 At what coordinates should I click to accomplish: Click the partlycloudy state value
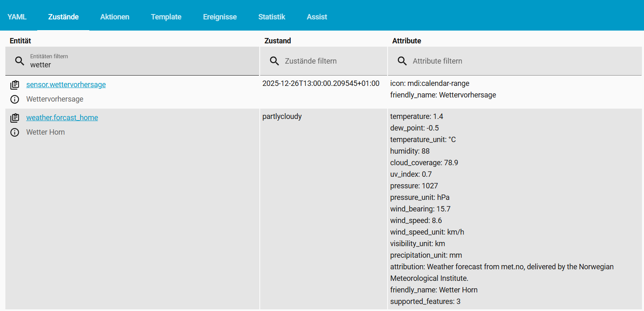(x=282, y=116)
